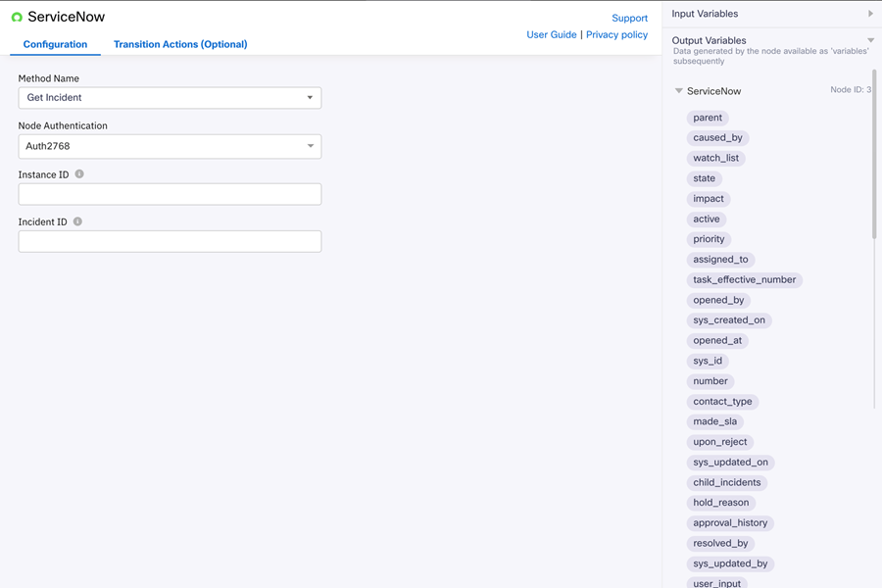Select the sys_created_on variable
The image size is (882, 588).
pyautogui.click(x=729, y=320)
